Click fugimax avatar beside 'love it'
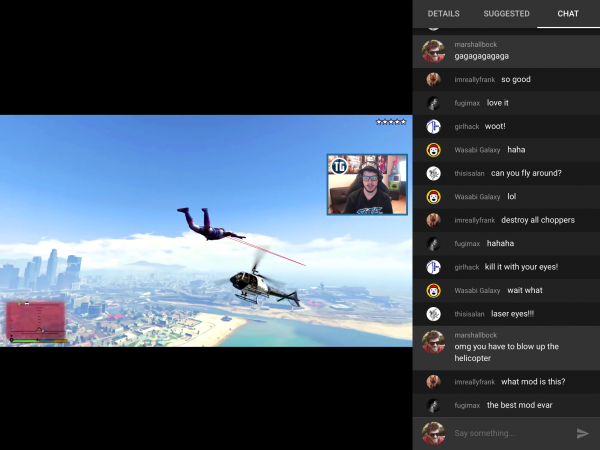The width and height of the screenshot is (600, 450). 433,103
